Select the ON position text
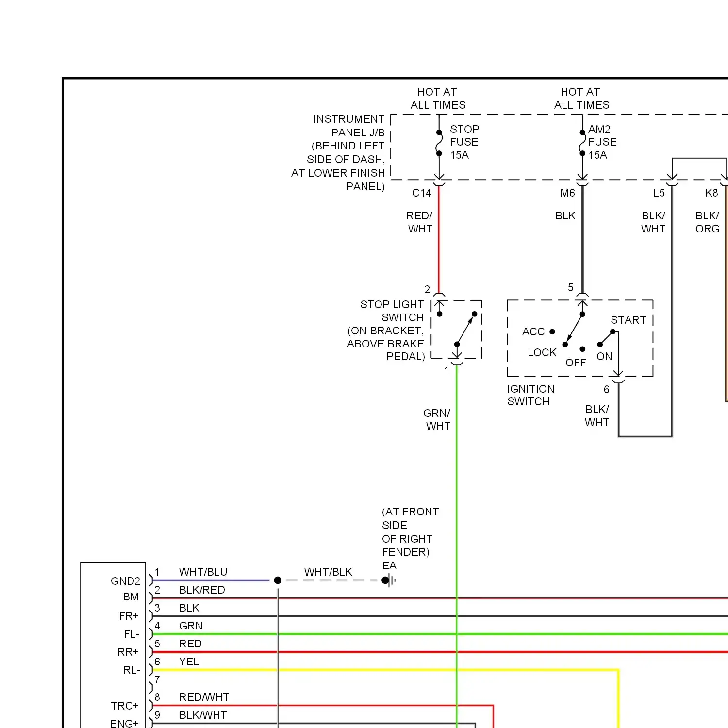 (x=604, y=357)
